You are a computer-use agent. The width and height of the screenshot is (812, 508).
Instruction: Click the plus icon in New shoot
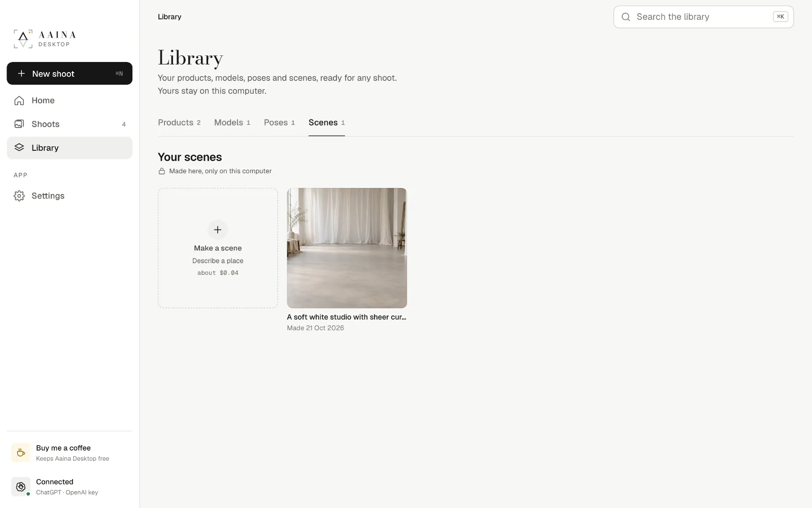(x=21, y=74)
